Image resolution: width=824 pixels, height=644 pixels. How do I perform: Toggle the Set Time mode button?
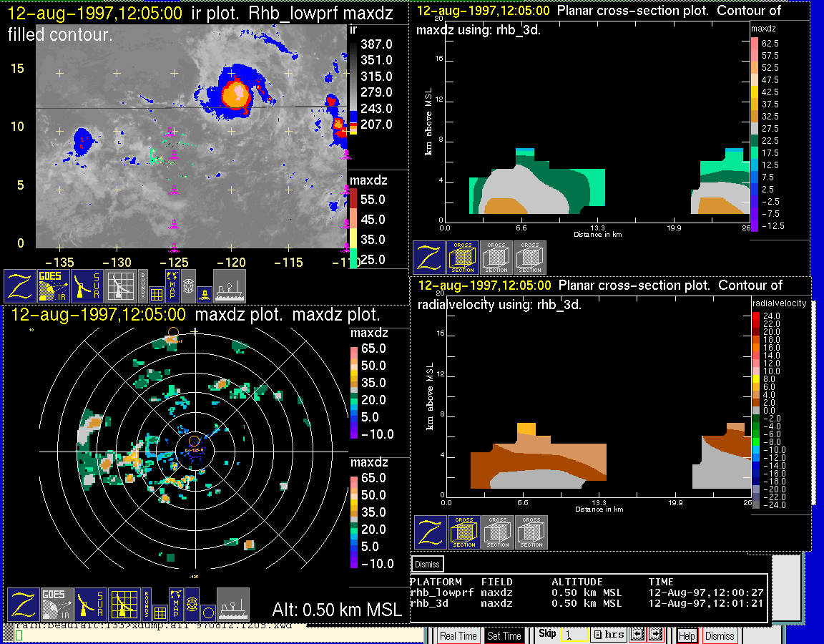point(504,635)
